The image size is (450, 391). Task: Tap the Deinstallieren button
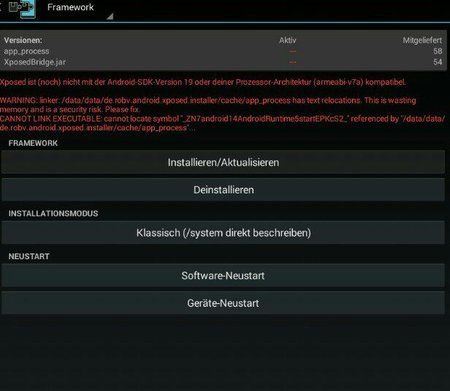(223, 190)
